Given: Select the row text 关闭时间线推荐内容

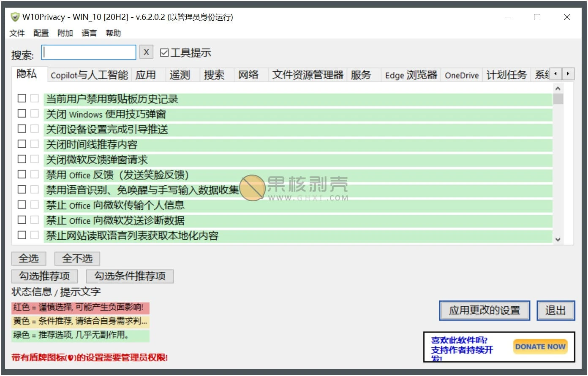Looking at the screenshot, I should (x=92, y=145).
